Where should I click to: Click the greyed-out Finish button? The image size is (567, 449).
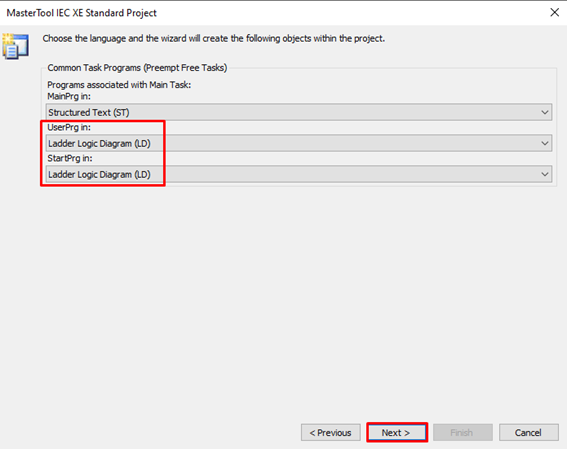tap(463, 432)
